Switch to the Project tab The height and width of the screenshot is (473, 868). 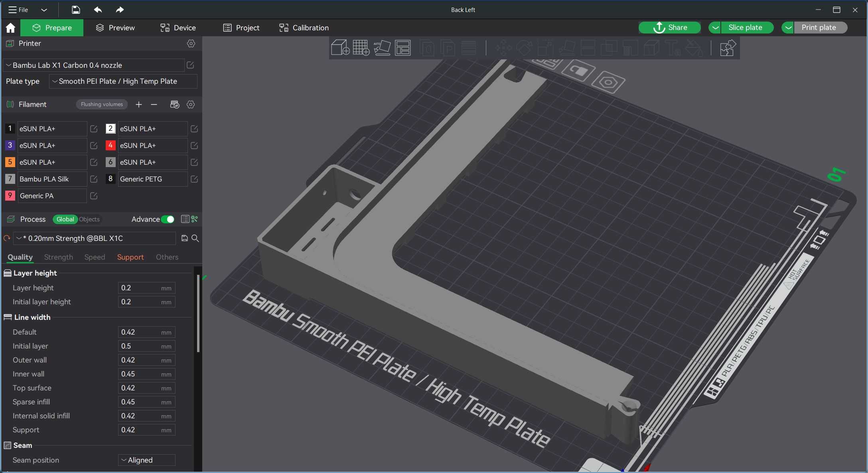[241, 28]
